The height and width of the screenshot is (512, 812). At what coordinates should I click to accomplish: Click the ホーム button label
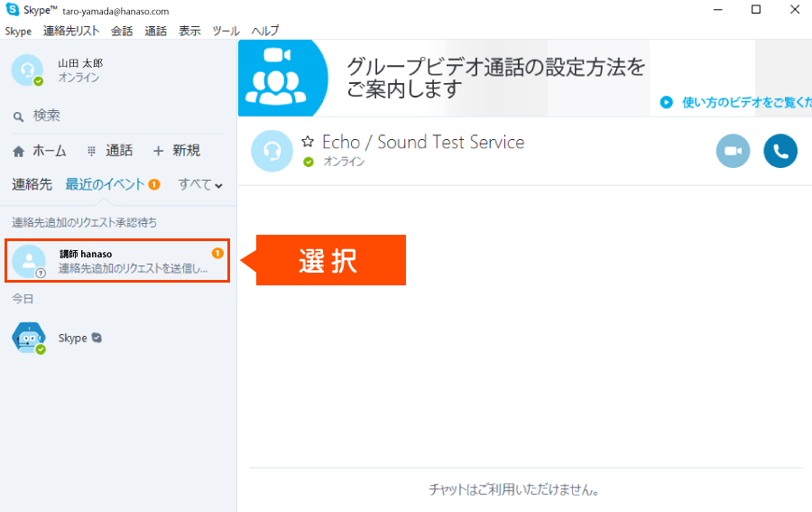pyautogui.click(x=50, y=151)
